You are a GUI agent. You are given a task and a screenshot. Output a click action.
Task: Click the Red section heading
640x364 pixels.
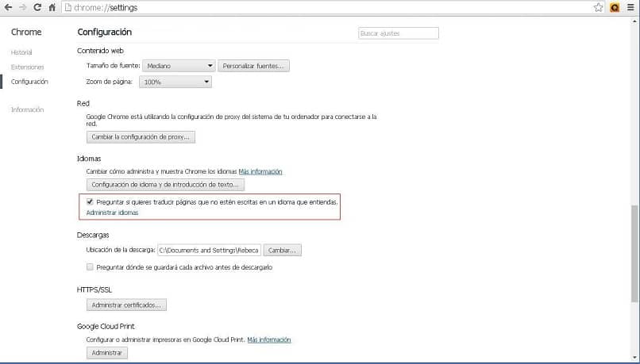83,104
